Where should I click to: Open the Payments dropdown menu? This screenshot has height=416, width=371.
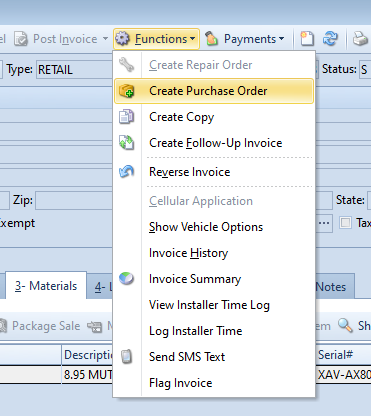coord(245,39)
